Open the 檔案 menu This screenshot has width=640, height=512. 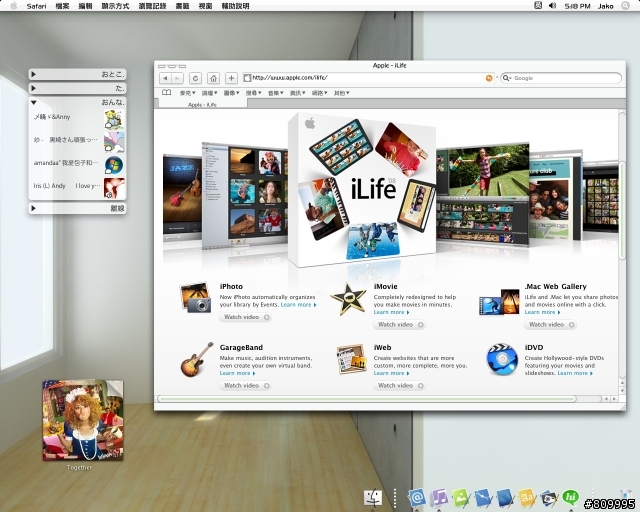[62, 6]
